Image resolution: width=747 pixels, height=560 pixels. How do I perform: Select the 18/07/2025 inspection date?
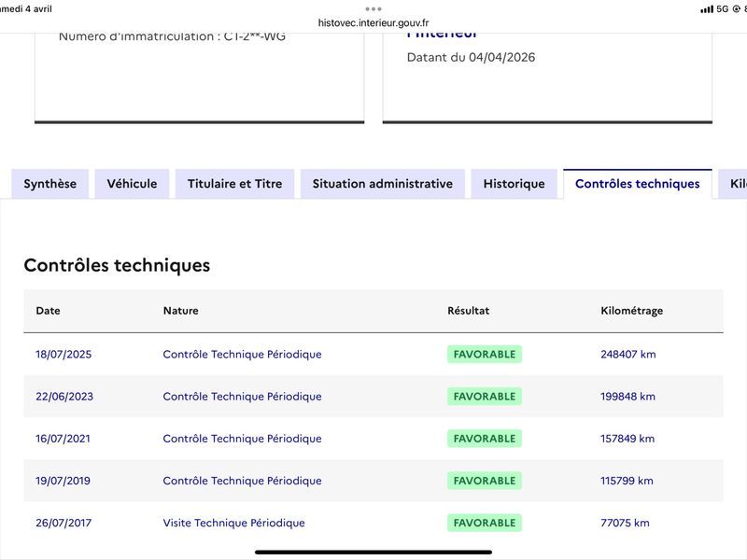pyautogui.click(x=63, y=355)
